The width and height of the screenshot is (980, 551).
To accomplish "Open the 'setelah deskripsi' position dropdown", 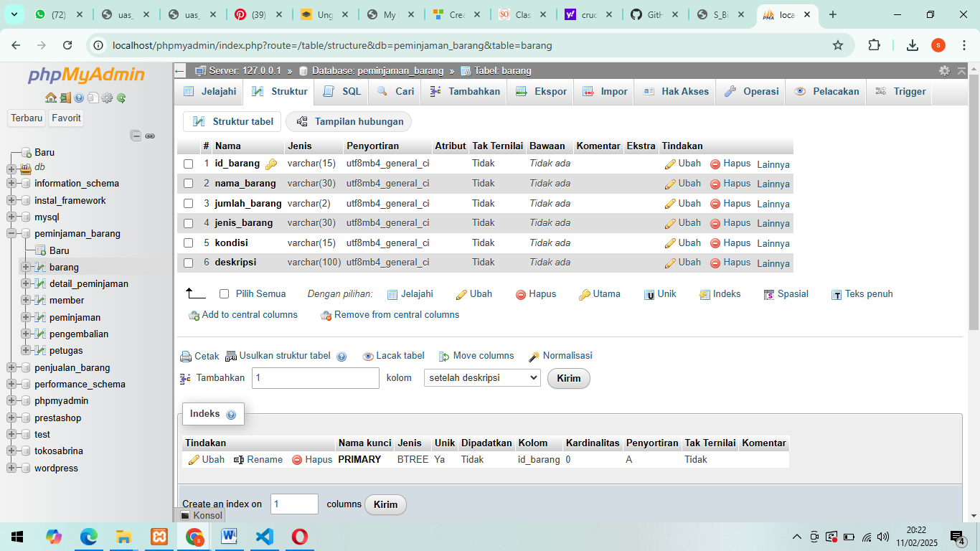I will point(482,378).
